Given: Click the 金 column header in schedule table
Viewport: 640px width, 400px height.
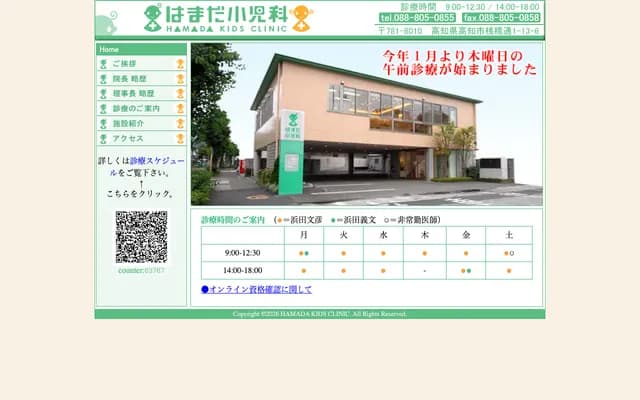Looking at the screenshot, I should [x=466, y=235].
